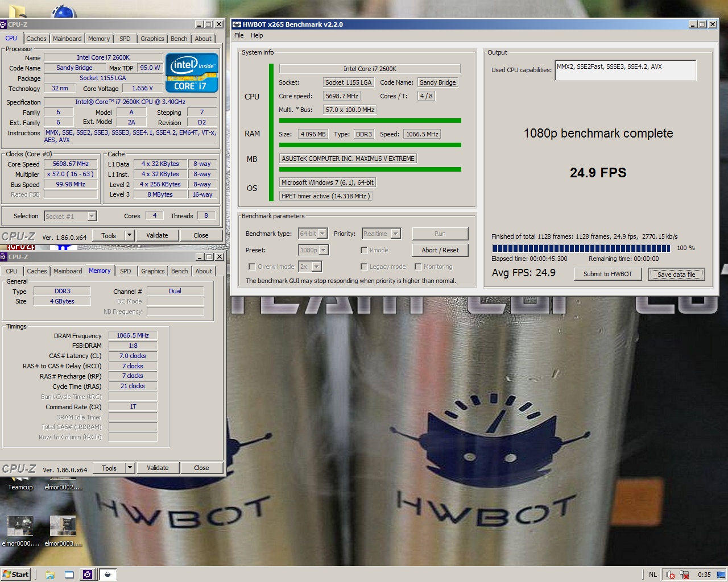The image size is (728, 582).
Task: Switch to Memory tab in top CPU-Z
Action: coord(99,39)
